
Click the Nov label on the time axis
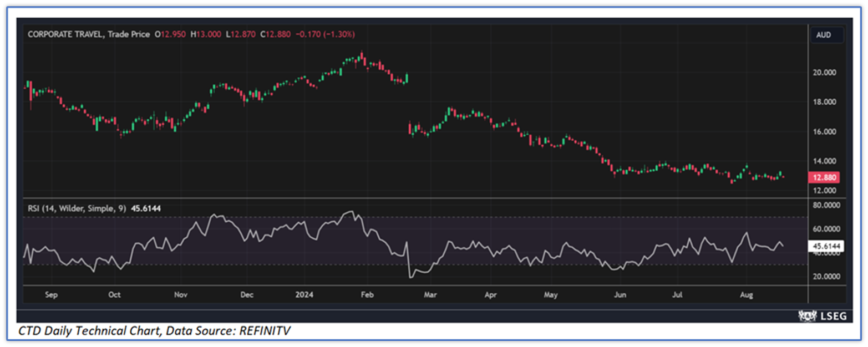click(x=182, y=295)
